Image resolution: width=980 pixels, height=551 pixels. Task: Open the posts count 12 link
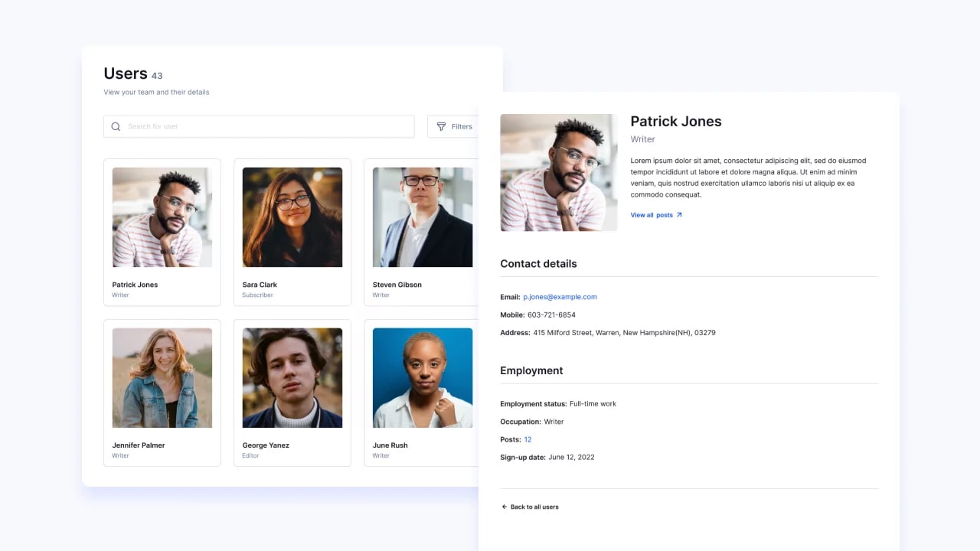(528, 439)
